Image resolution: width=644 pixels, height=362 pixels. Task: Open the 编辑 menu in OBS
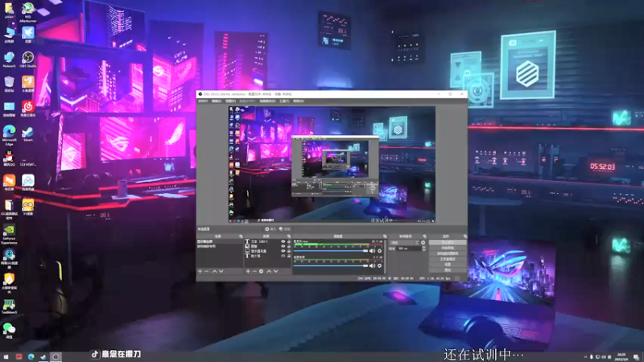[x=217, y=101]
